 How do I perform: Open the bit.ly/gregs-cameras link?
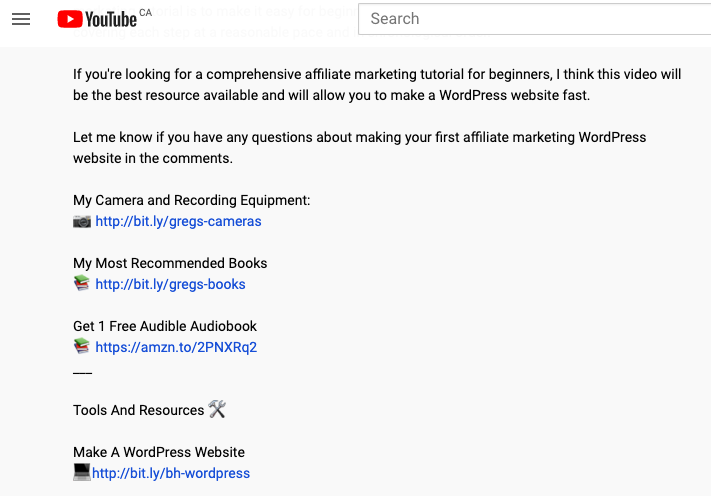point(178,221)
